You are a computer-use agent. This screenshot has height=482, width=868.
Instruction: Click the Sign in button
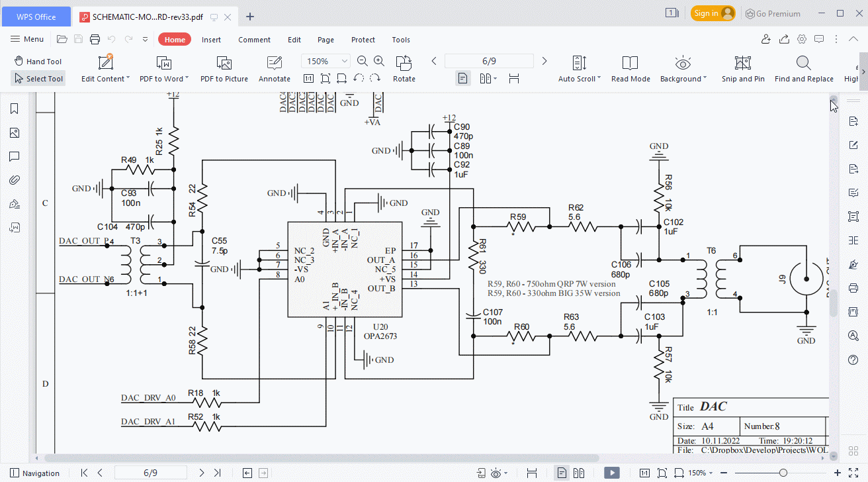pos(713,13)
